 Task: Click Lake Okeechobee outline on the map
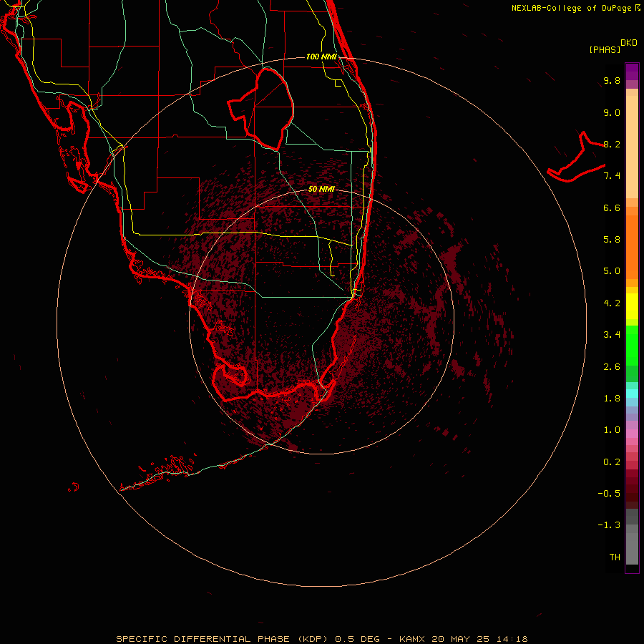[260, 109]
